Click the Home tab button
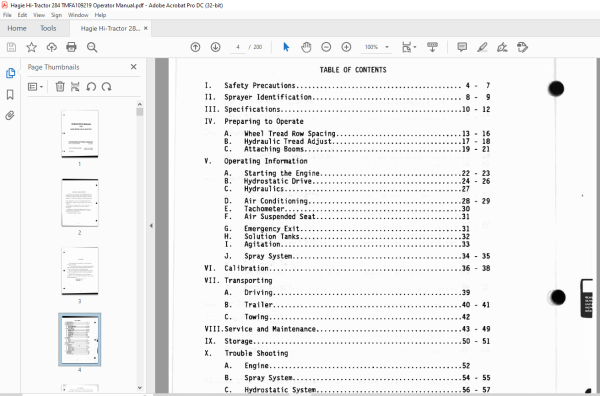 tap(17, 28)
